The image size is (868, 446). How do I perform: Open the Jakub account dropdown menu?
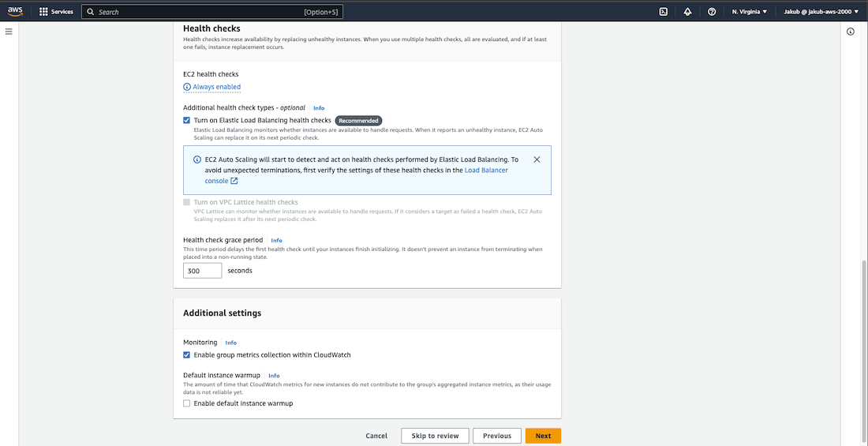pyautogui.click(x=821, y=12)
